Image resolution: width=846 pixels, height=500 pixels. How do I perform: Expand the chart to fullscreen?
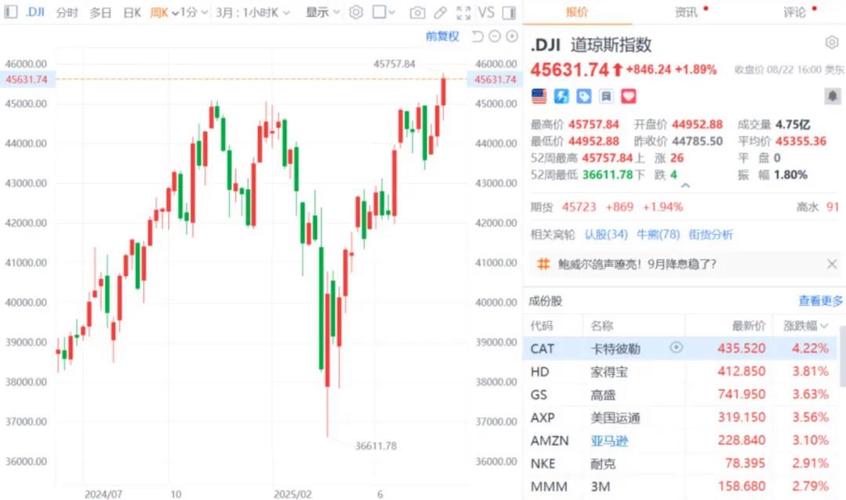pyautogui.click(x=463, y=13)
